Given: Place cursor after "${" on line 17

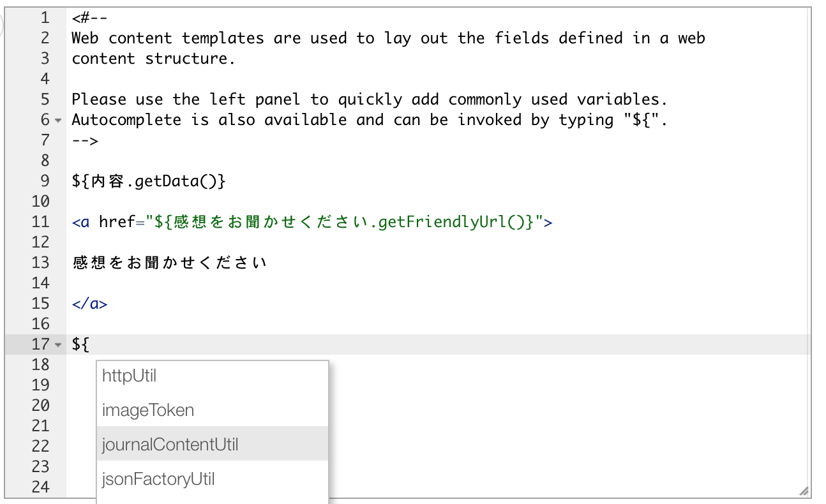Looking at the screenshot, I should click(x=91, y=345).
